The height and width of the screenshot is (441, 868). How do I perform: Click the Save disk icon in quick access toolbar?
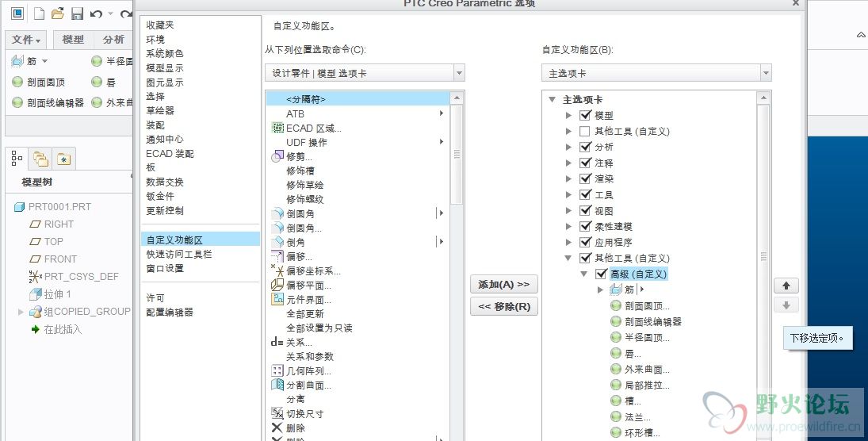tap(77, 13)
